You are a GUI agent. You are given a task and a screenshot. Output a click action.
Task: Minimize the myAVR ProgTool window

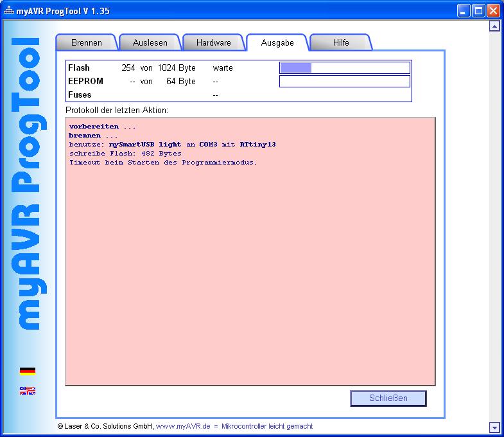463,11
